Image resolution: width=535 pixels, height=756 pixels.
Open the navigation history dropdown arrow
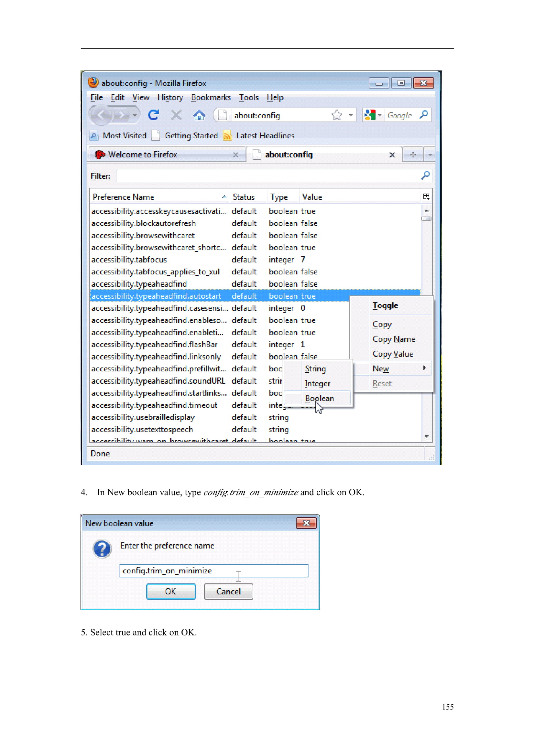tap(135, 115)
